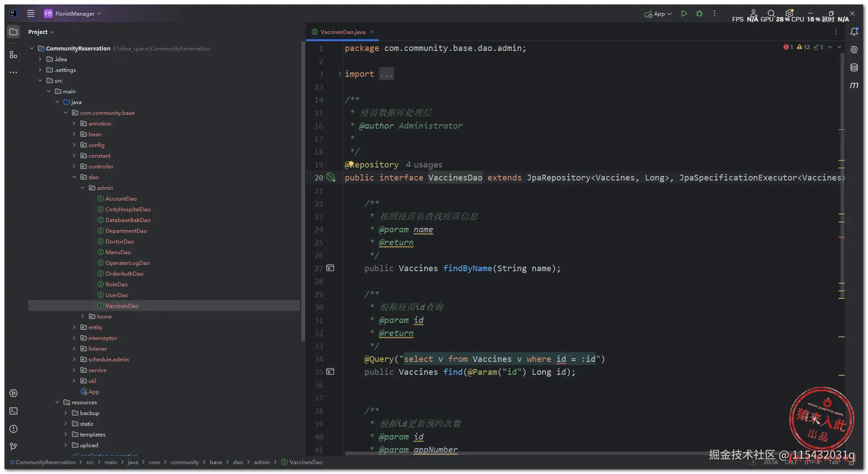Viewport: 868px width, 474px height.
Task: Open the main menu hamburger icon
Action: 31,13
